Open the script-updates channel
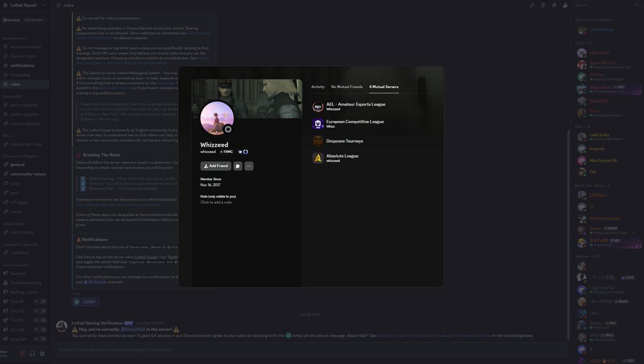 (25, 114)
